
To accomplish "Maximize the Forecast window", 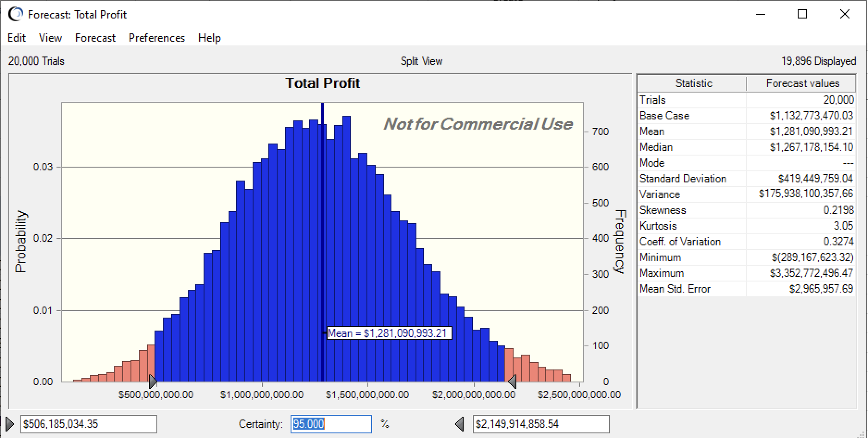I will (802, 14).
